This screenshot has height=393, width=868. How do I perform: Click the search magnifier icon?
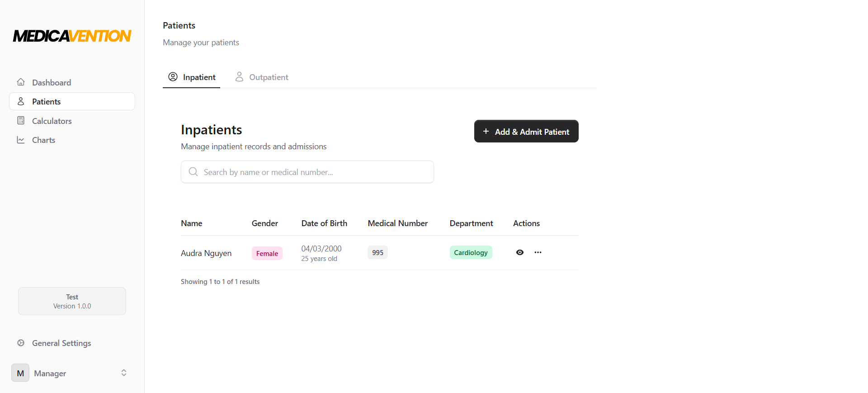(193, 172)
